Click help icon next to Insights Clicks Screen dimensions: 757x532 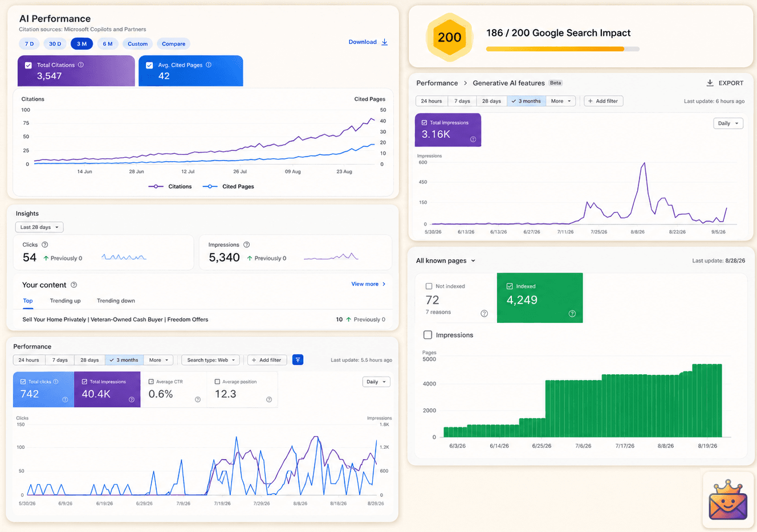[x=45, y=245]
